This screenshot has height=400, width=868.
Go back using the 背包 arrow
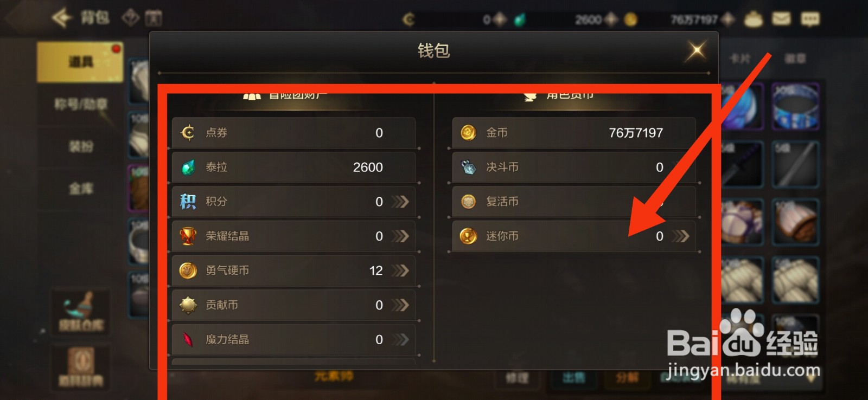[62, 18]
